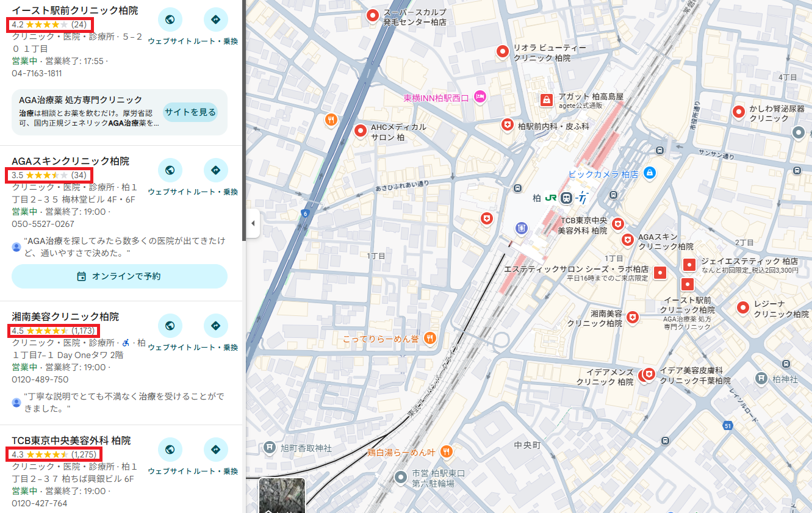Select かしわ腎泌尿器クリニック map pin

pyautogui.click(x=739, y=112)
